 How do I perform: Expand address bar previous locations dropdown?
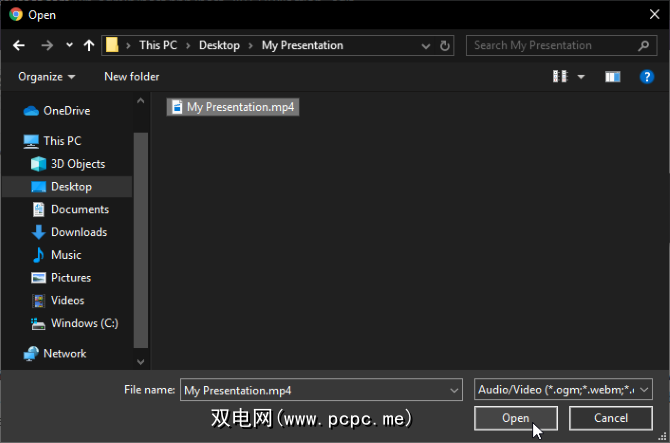(426, 46)
